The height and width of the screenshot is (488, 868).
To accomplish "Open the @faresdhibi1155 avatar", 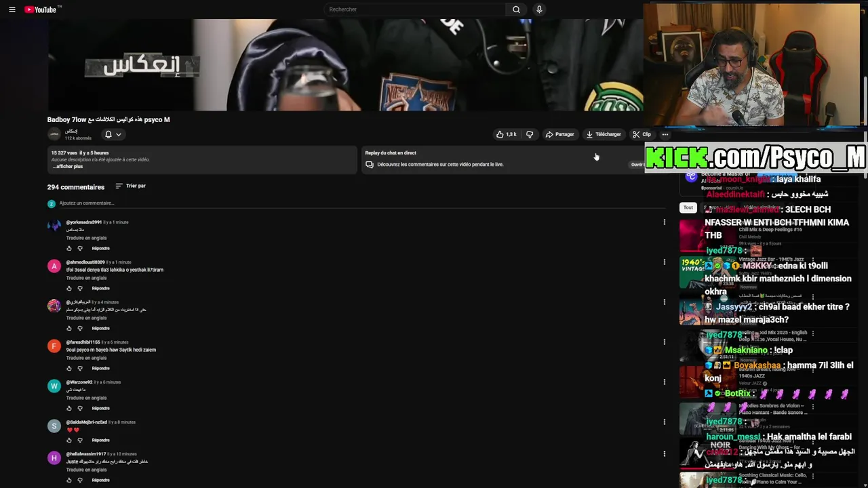I will (x=54, y=346).
